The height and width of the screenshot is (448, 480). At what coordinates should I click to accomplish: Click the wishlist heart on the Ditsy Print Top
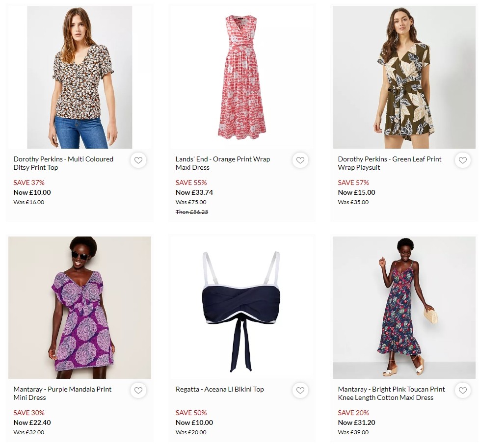tap(138, 160)
